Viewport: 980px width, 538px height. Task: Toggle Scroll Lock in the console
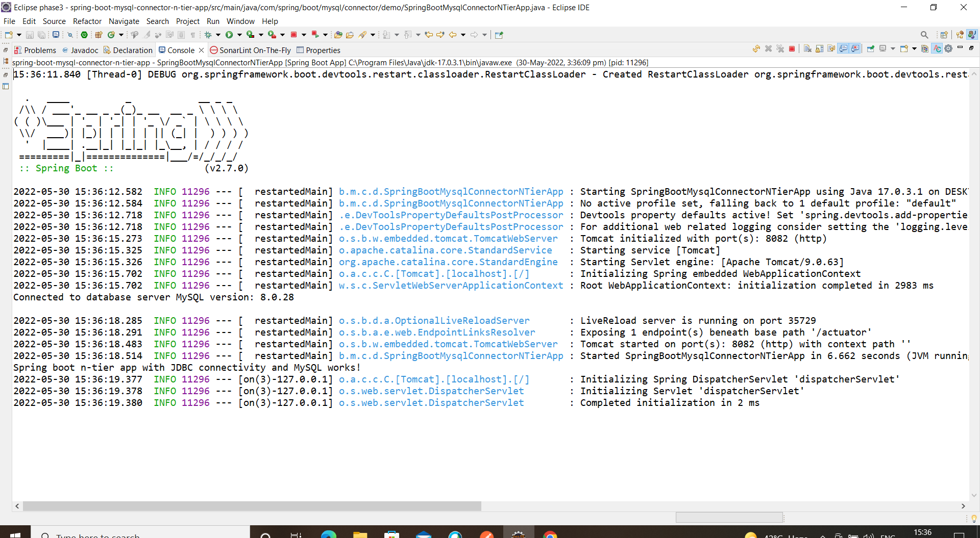pos(819,49)
